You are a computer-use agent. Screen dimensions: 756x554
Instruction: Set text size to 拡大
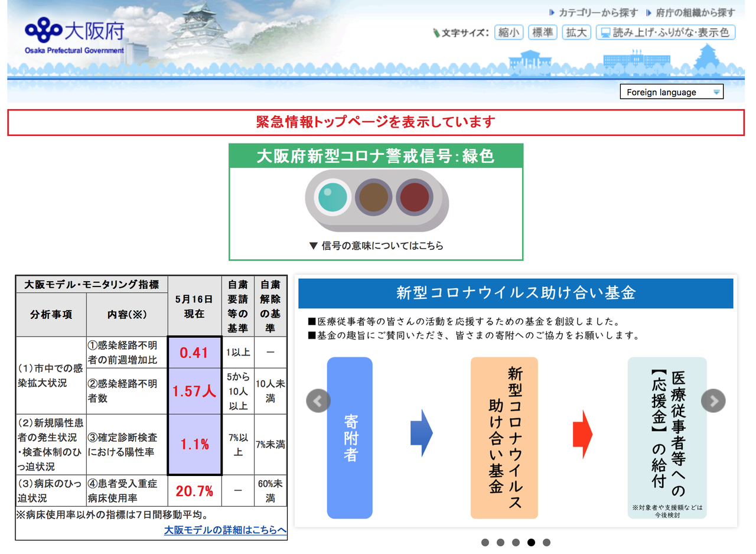pos(576,32)
